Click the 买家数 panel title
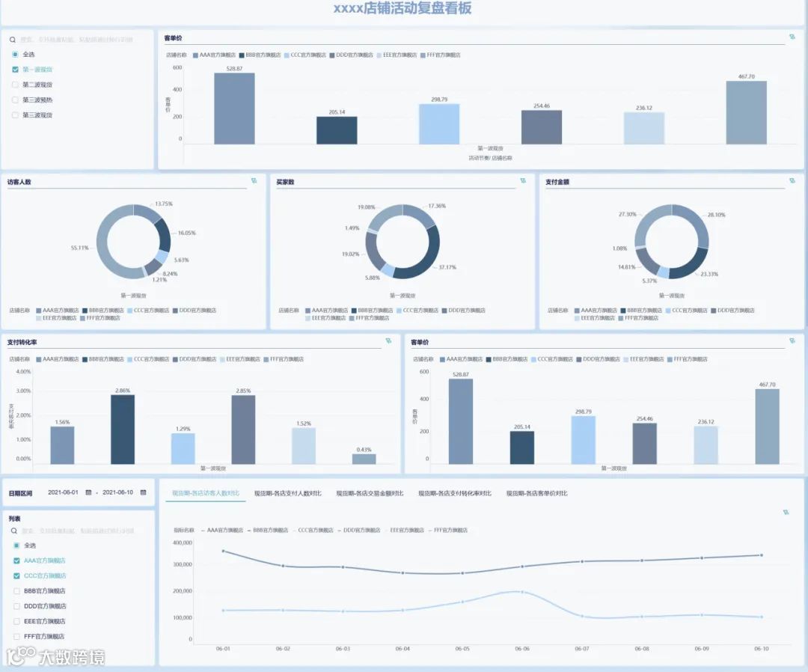Image resolution: width=808 pixels, height=672 pixels. tap(285, 182)
